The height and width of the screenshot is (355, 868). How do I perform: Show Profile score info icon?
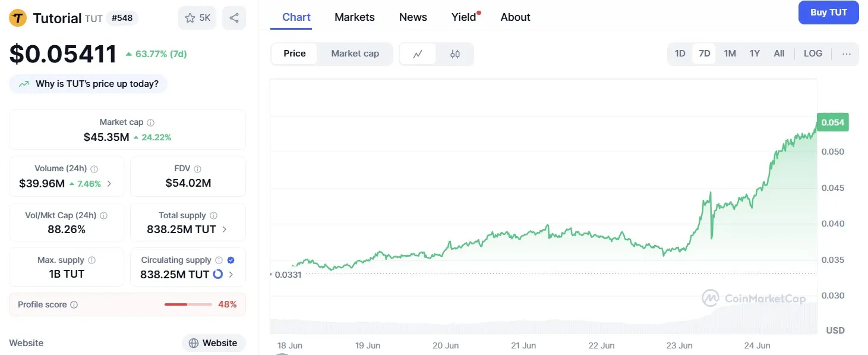click(74, 304)
